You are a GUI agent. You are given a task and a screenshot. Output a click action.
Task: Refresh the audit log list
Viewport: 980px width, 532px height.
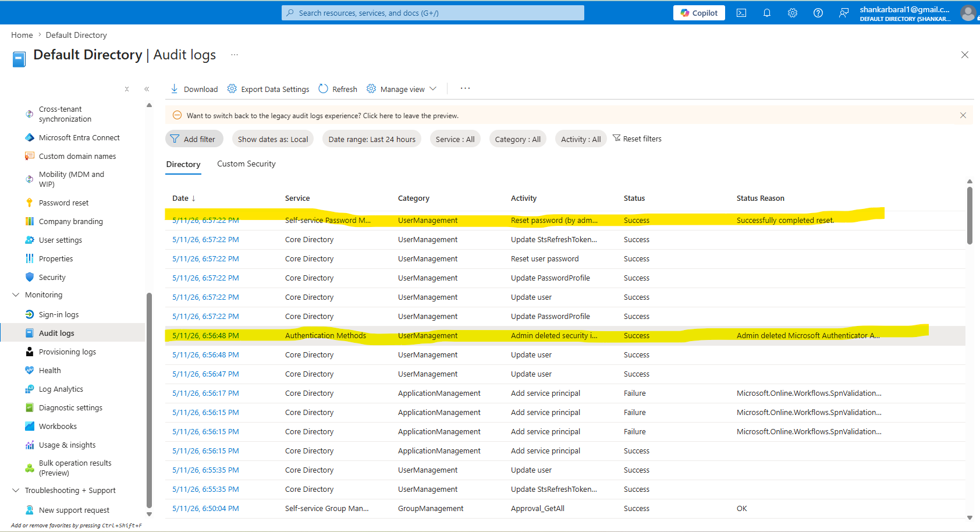tap(338, 89)
